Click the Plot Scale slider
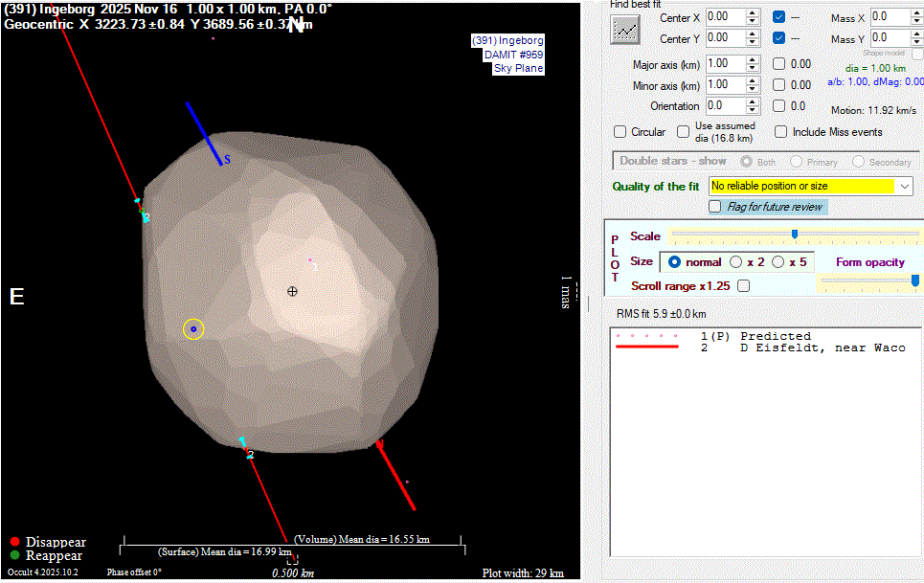Screen dimensions: 924x583 [x=794, y=235]
